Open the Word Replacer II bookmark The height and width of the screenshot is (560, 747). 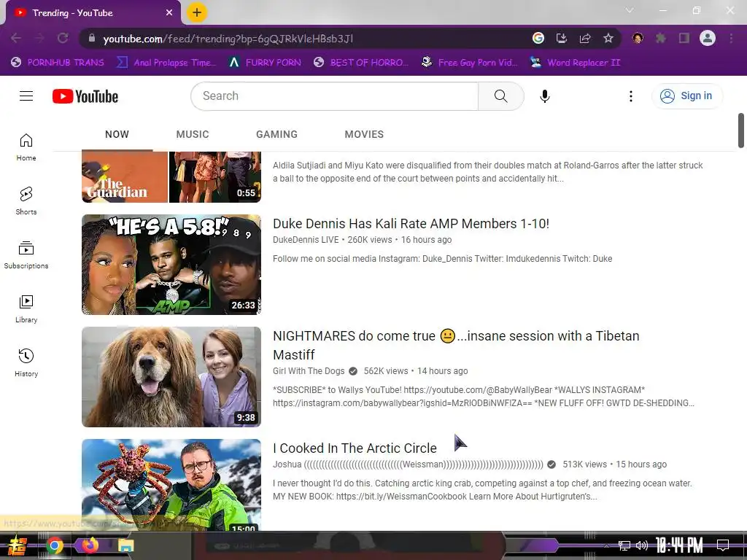tap(575, 63)
